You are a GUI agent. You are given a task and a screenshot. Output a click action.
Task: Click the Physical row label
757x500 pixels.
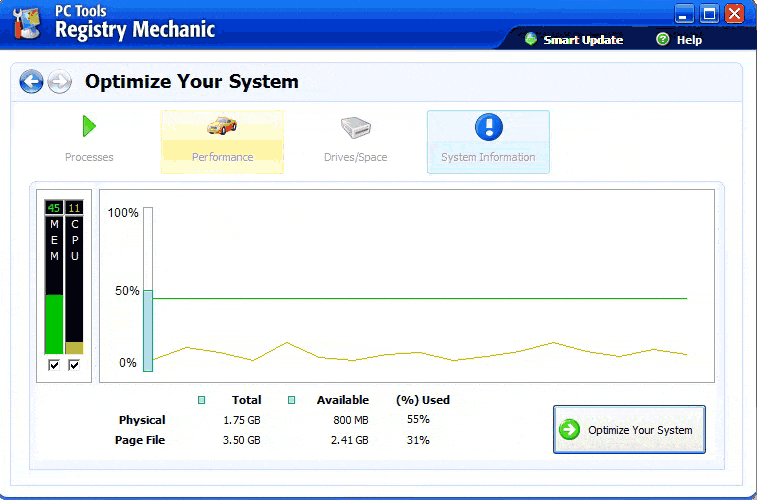[x=142, y=420]
